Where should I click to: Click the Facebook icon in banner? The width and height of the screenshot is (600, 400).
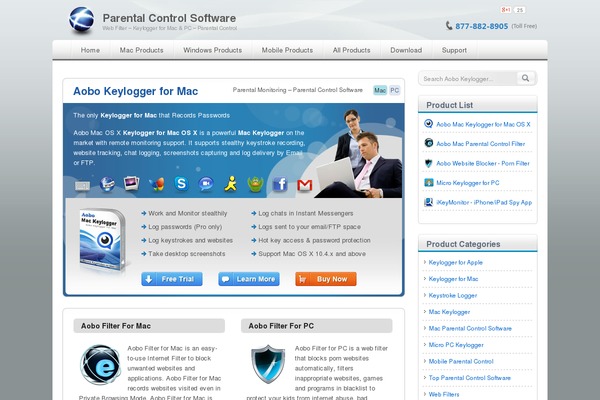pyautogui.click(x=280, y=184)
